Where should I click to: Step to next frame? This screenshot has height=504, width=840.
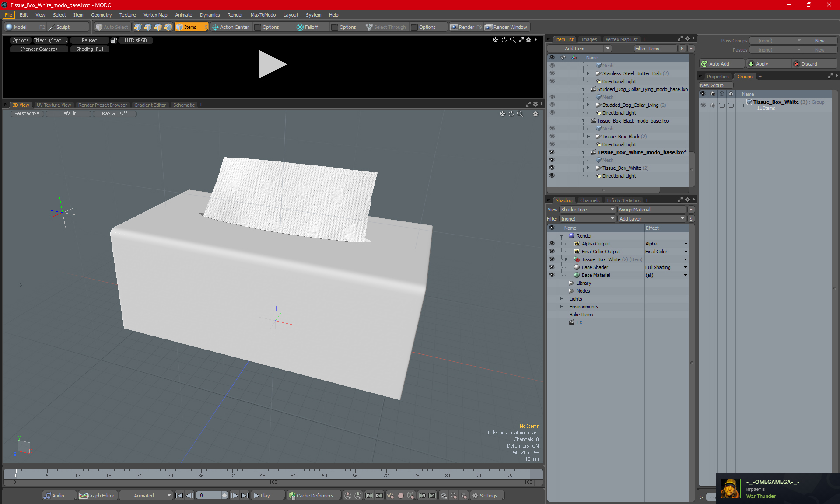234,496
